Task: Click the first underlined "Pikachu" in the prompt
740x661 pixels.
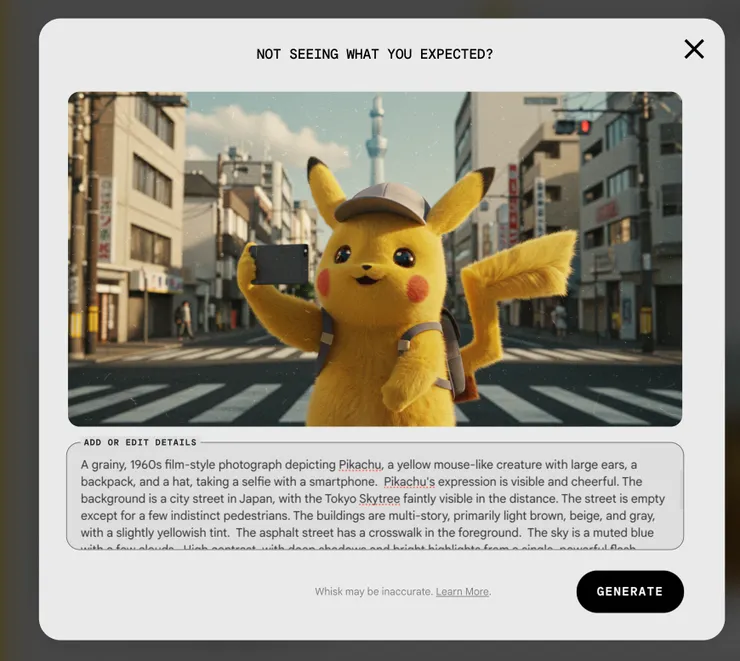Action: [360, 465]
